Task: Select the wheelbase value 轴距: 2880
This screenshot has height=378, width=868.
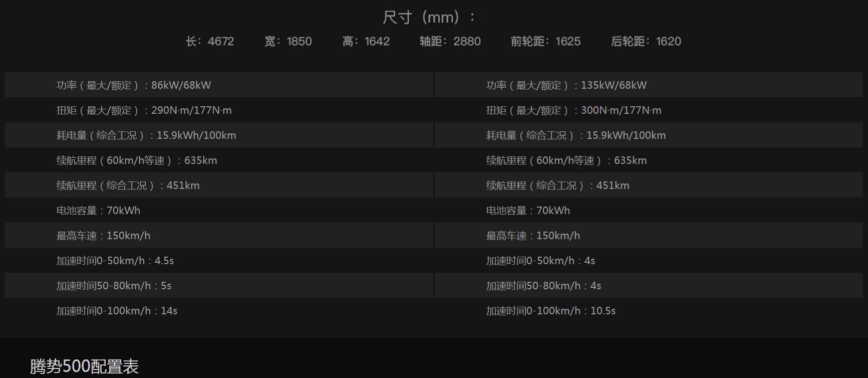Action: pyautogui.click(x=450, y=41)
